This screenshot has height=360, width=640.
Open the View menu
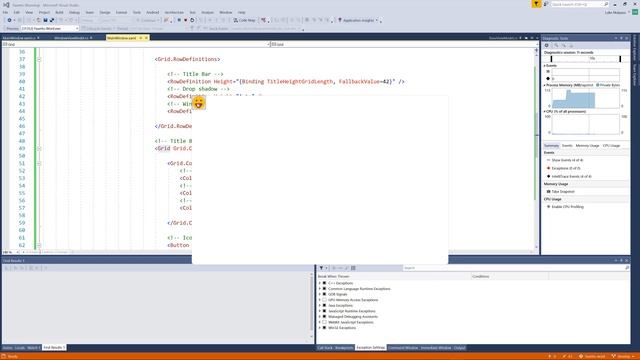[x=29, y=12]
